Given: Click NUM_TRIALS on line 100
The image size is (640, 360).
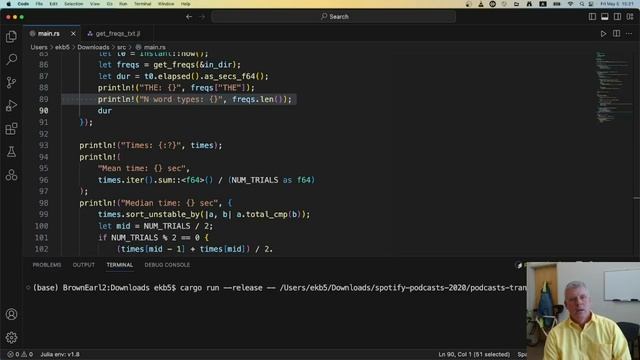Looking at the screenshot, I should 167,226.
